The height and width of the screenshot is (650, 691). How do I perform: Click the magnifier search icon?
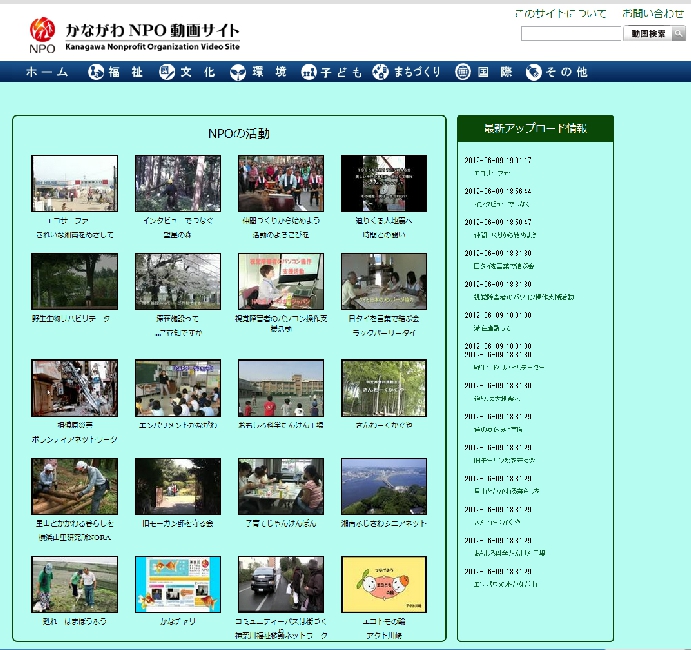pyautogui.click(x=679, y=33)
